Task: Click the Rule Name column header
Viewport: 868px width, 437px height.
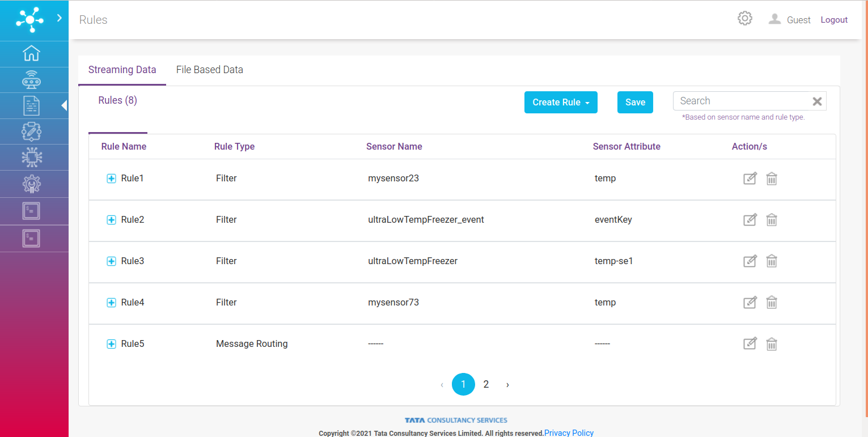Action: coord(124,146)
